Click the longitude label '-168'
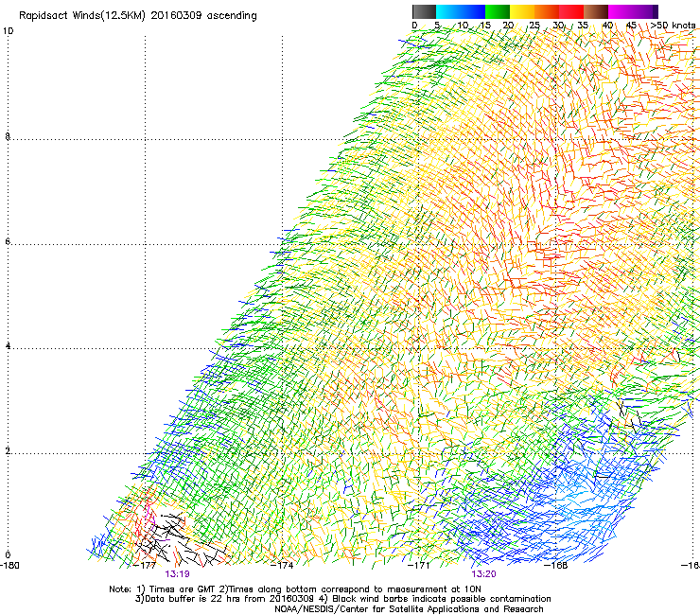Image resolution: width=700 pixels, height=615 pixels. (x=556, y=566)
